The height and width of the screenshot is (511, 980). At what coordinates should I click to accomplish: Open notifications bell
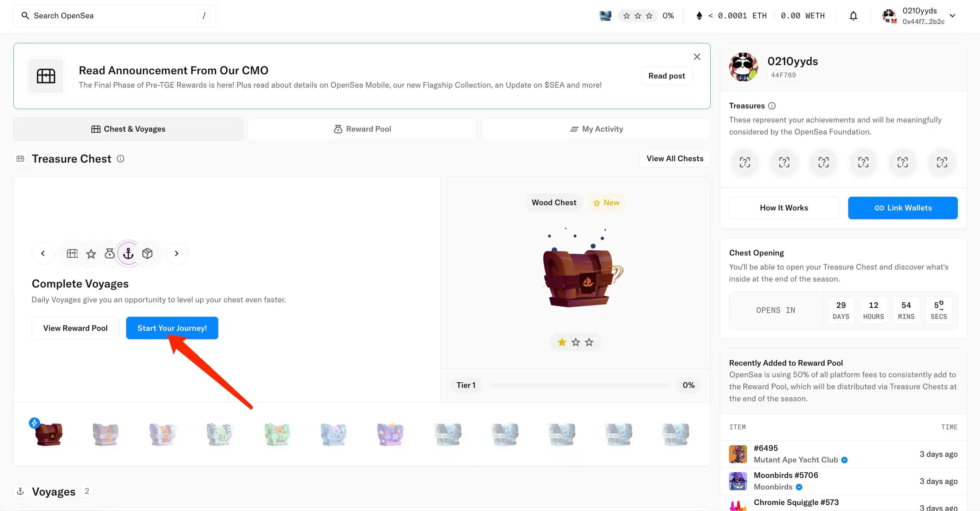(x=853, y=16)
